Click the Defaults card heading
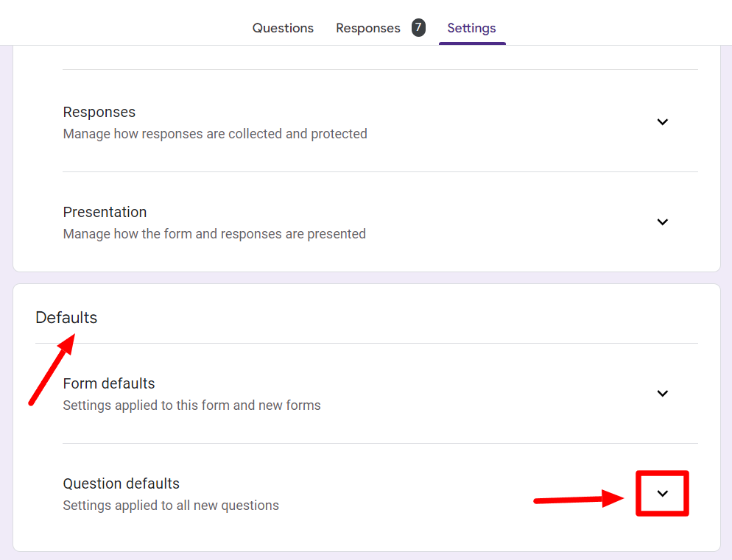This screenshot has width=732, height=560. tap(66, 317)
